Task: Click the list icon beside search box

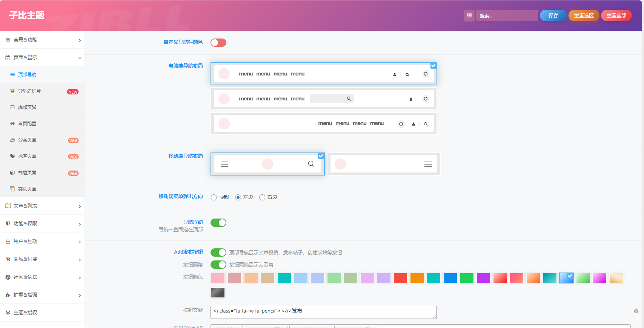Action: point(469,15)
